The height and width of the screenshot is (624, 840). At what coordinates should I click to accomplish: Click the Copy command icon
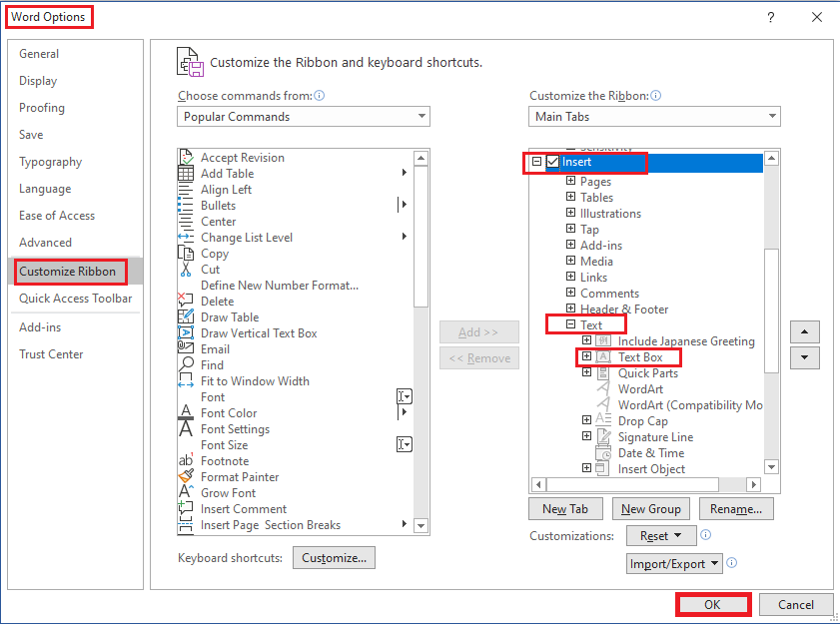(186, 253)
